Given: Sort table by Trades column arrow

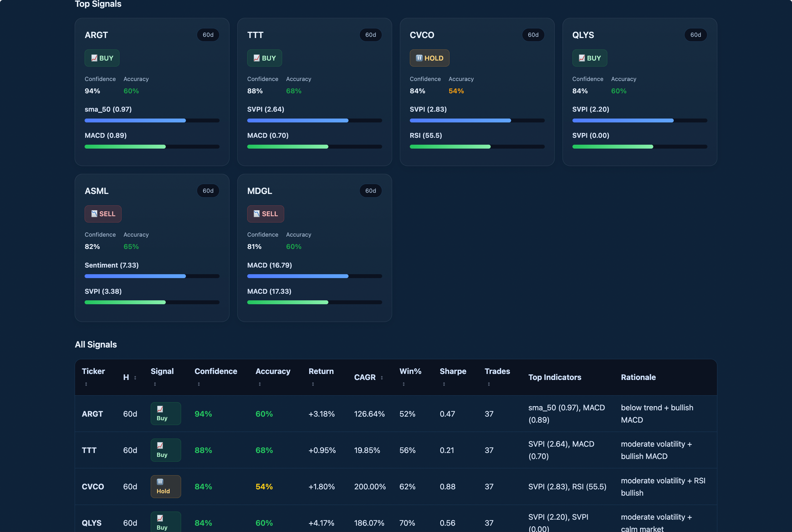Looking at the screenshot, I should pyautogui.click(x=489, y=384).
